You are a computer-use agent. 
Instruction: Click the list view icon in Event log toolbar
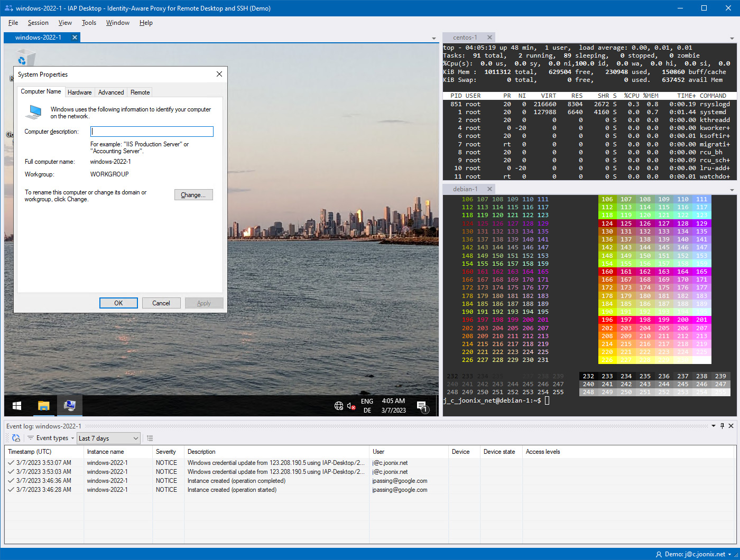click(x=150, y=438)
